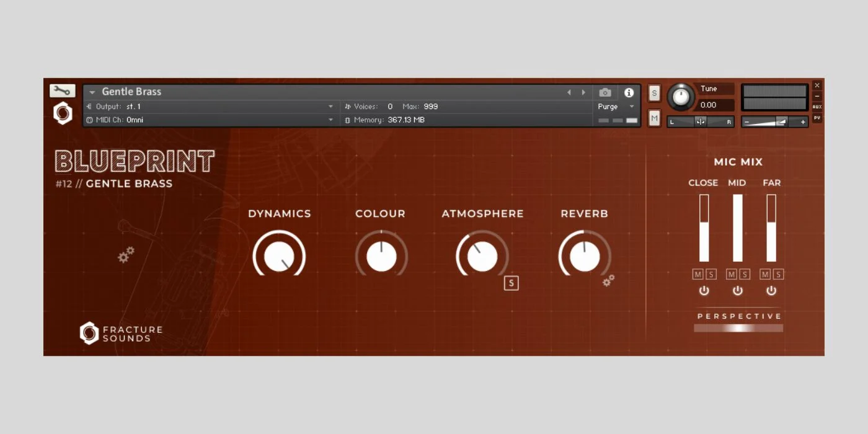Viewport: 868px width, 434px height.
Task: Open the MIDI Ch Omni dropdown
Action: click(330, 120)
